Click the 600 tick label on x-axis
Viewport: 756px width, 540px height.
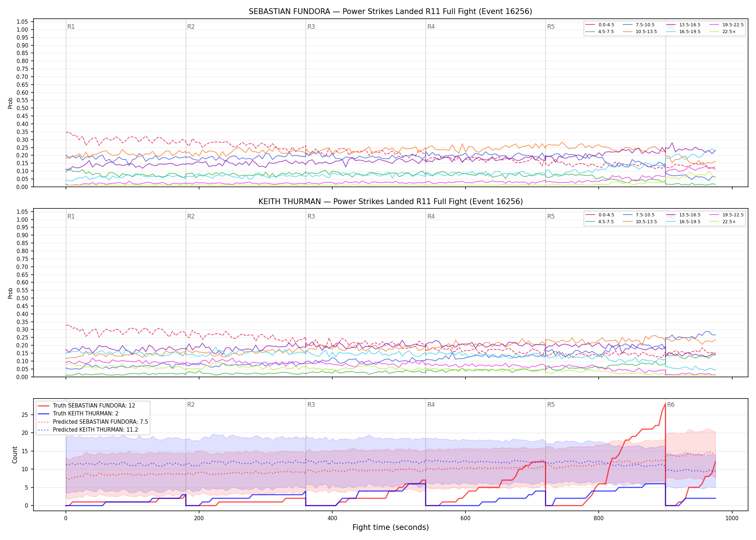(465, 518)
